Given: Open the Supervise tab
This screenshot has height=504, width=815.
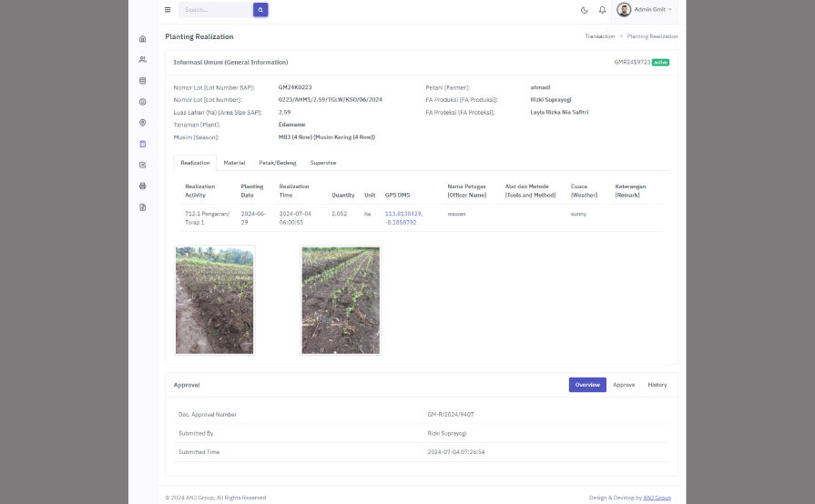Looking at the screenshot, I should [x=322, y=163].
